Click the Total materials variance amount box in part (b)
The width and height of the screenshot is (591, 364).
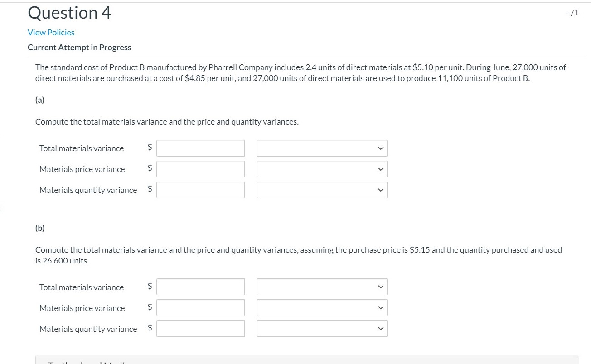point(200,287)
